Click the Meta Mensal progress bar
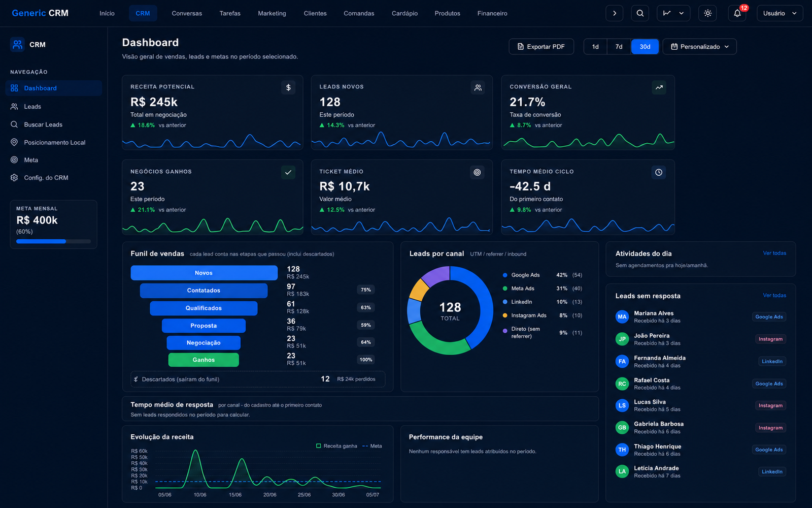 pyautogui.click(x=53, y=241)
